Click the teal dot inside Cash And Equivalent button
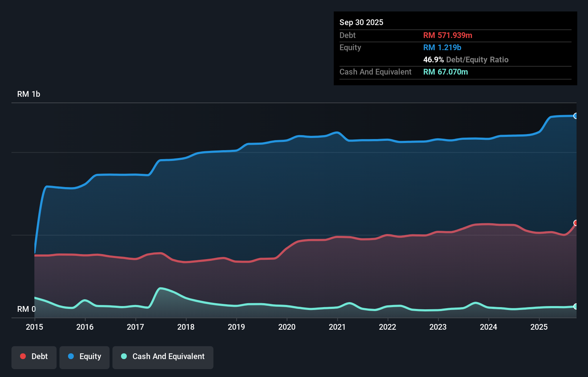 [123, 356]
